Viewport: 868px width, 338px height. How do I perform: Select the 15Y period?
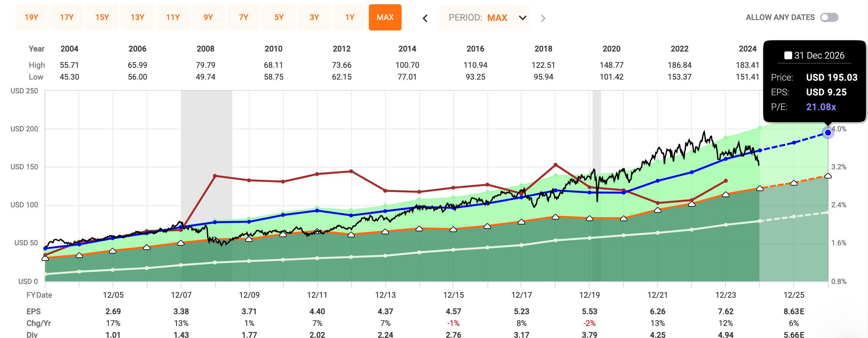102,18
